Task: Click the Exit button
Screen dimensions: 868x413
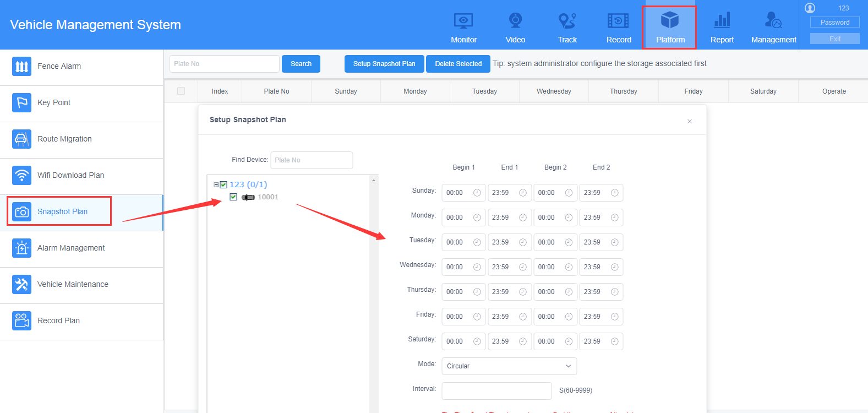Action: (x=835, y=39)
